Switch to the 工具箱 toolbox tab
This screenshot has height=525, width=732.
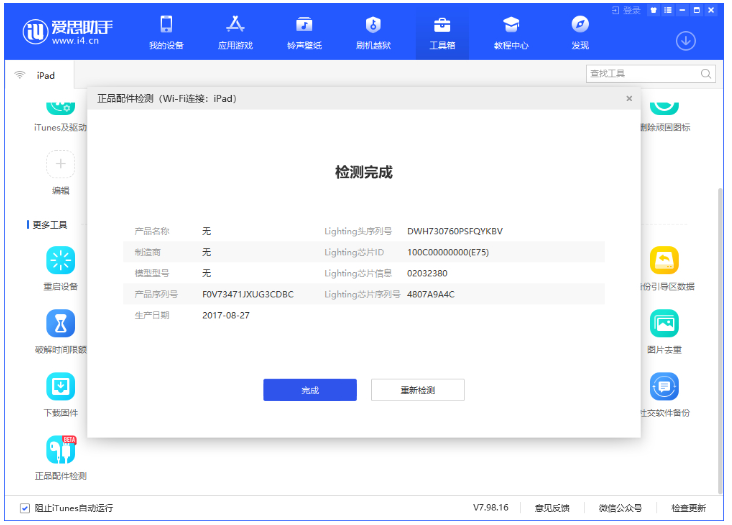[x=442, y=32]
